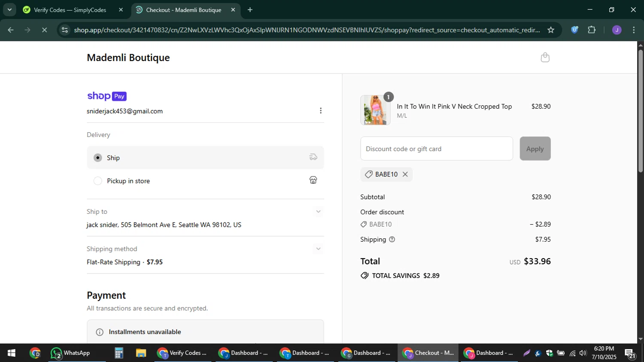Image resolution: width=644 pixels, height=362 pixels.
Task: Click the Shop Pay logo
Action: coord(106,96)
